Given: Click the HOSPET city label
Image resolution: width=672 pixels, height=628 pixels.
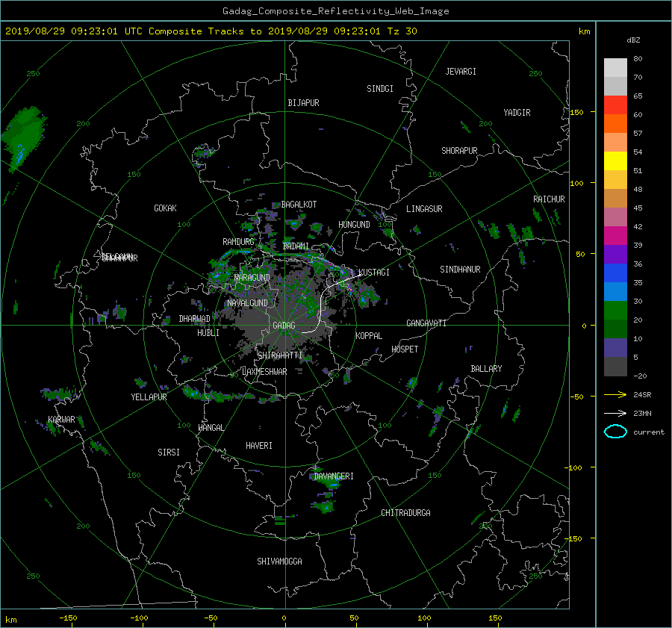Looking at the screenshot, I should pyautogui.click(x=405, y=349).
